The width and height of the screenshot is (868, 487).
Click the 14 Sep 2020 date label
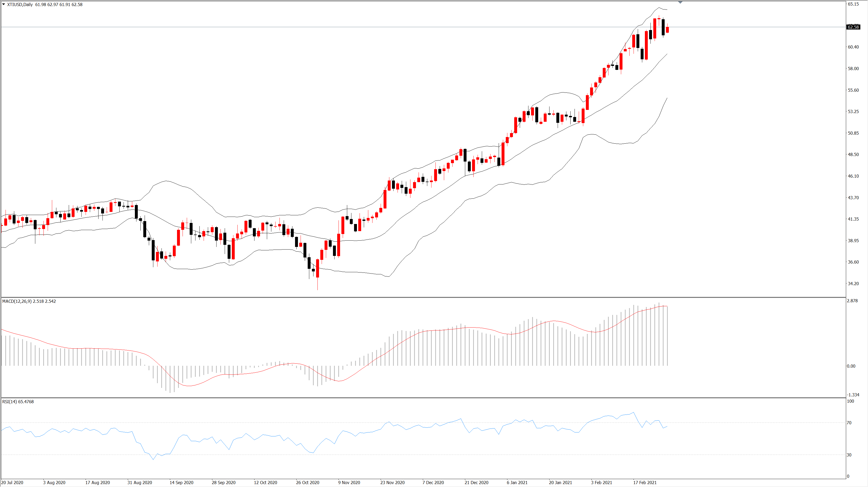(x=181, y=483)
